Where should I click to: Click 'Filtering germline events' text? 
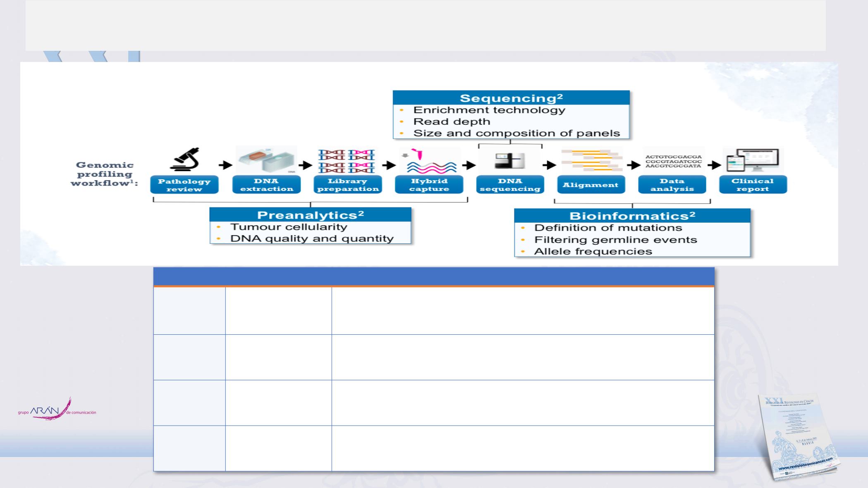point(615,240)
